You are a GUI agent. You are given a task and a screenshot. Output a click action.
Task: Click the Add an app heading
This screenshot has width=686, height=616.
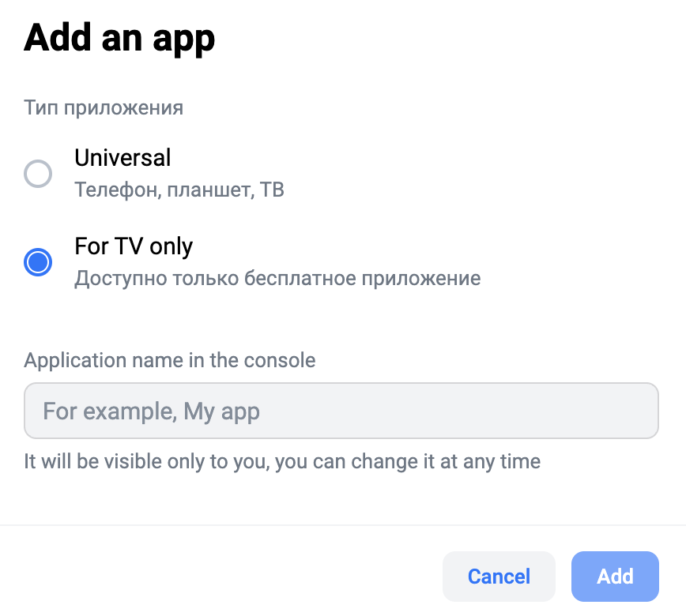tap(119, 38)
